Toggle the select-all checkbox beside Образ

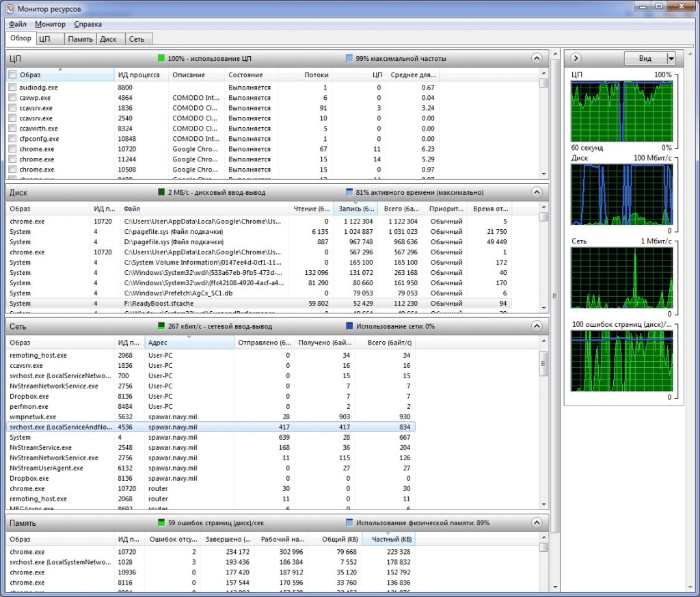[x=12, y=75]
